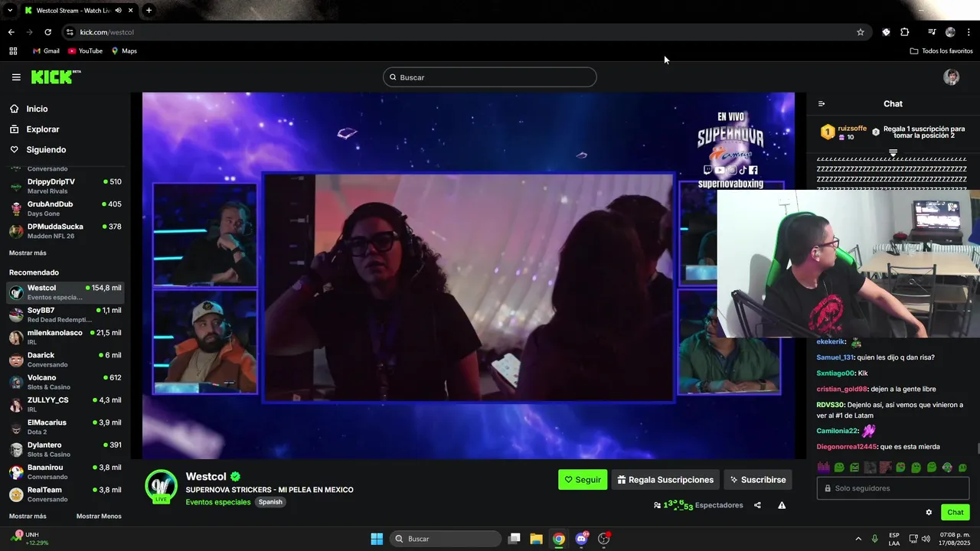Open the YouTube bookmark
The height and width of the screenshot is (551, 980).
coord(85,51)
